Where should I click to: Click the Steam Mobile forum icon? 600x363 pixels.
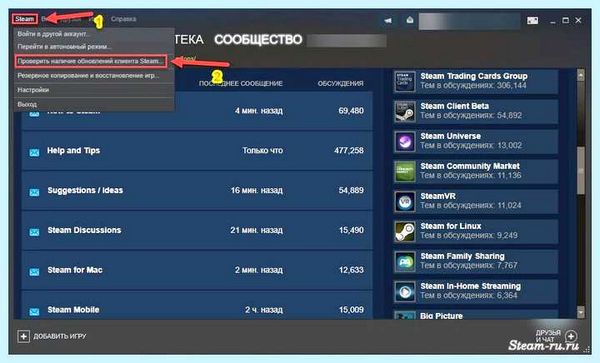click(x=34, y=312)
